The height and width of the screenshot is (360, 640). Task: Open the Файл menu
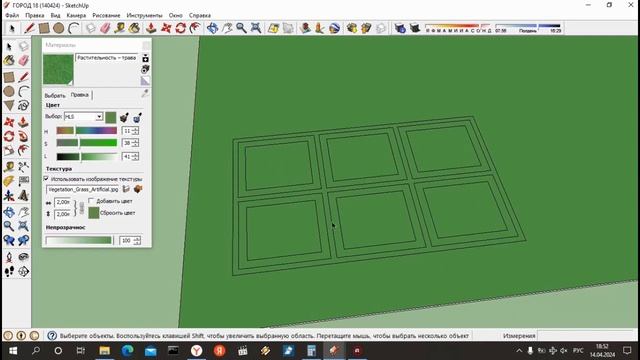click(12, 15)
